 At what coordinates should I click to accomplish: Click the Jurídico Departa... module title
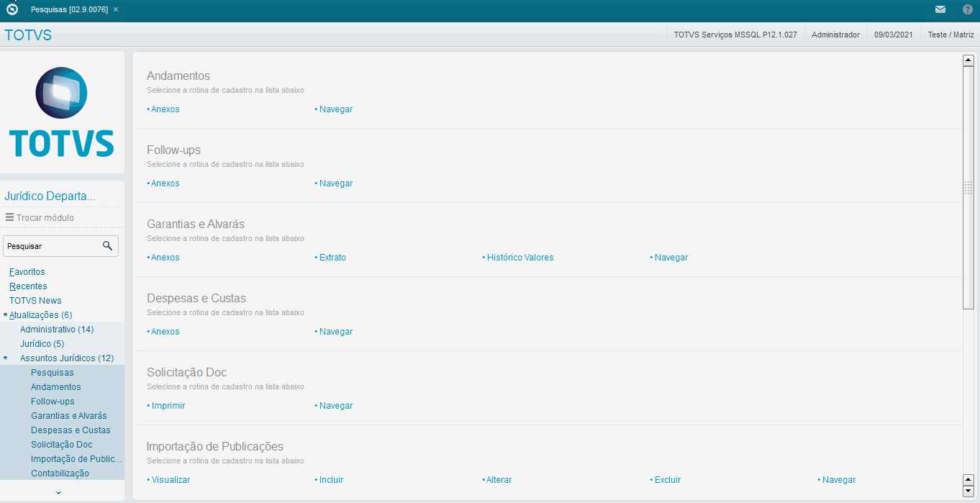(50, 196)
